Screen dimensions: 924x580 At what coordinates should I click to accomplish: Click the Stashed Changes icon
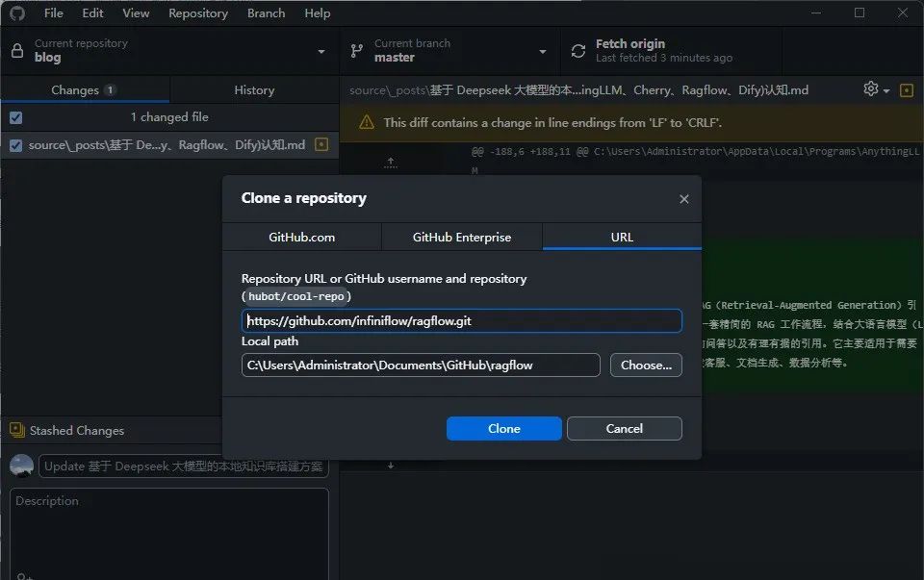pyautogui.click(x=17, y=430)
